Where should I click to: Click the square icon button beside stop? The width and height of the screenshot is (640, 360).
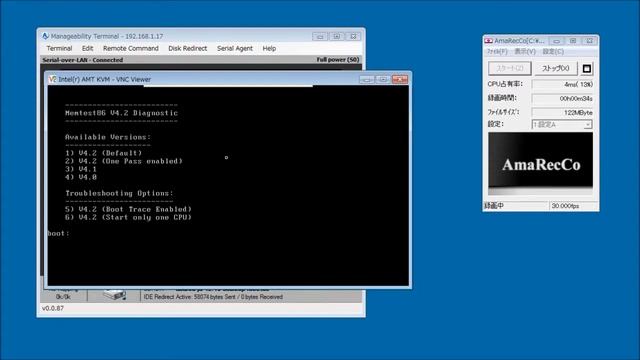coord(587,69)
